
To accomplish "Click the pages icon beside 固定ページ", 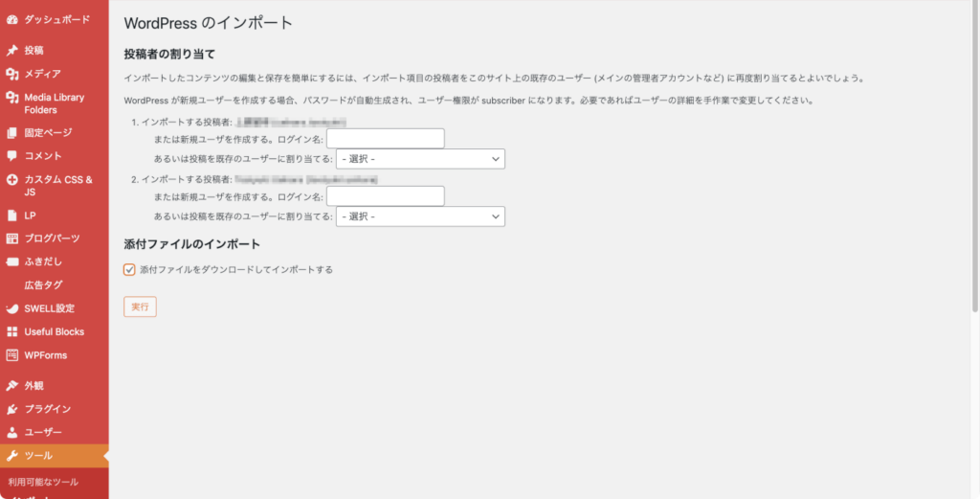I will coord(11,132).
